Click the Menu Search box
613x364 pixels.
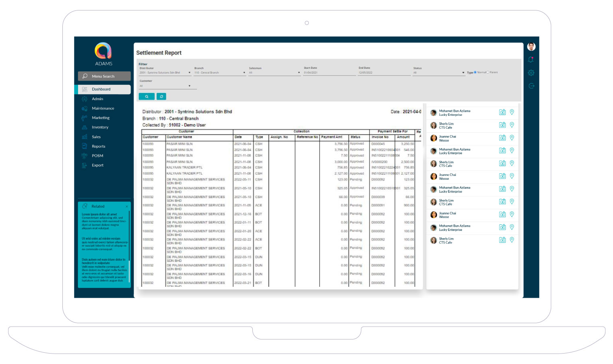point(104,76)
